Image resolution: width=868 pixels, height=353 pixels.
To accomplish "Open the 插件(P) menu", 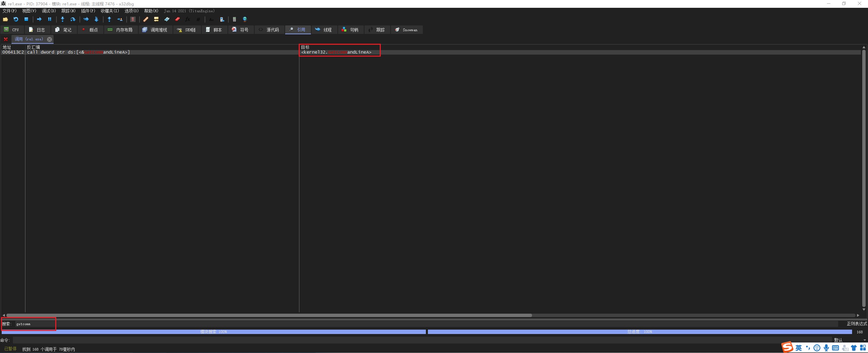I will click(88, 11).
